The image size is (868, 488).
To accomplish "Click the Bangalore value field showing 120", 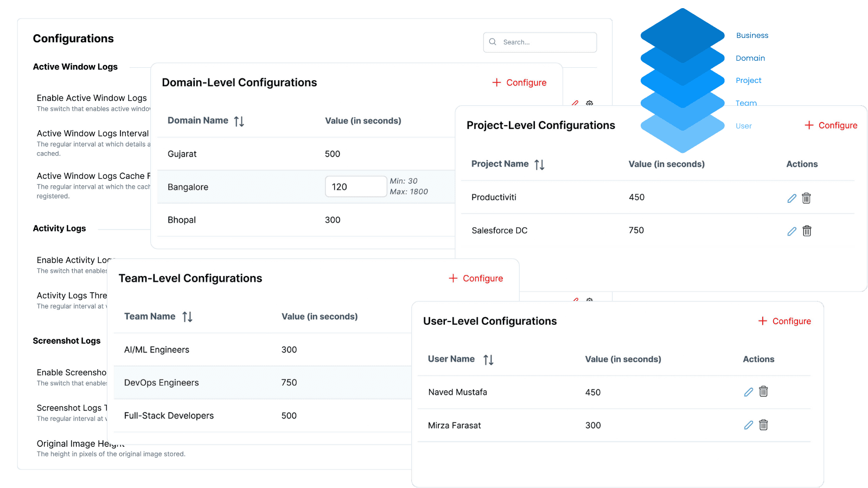I will [x=356, y=187].
